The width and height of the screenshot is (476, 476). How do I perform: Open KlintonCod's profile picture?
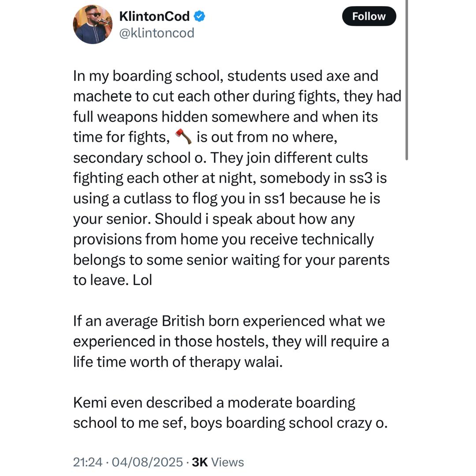click(x=93, y=24)
